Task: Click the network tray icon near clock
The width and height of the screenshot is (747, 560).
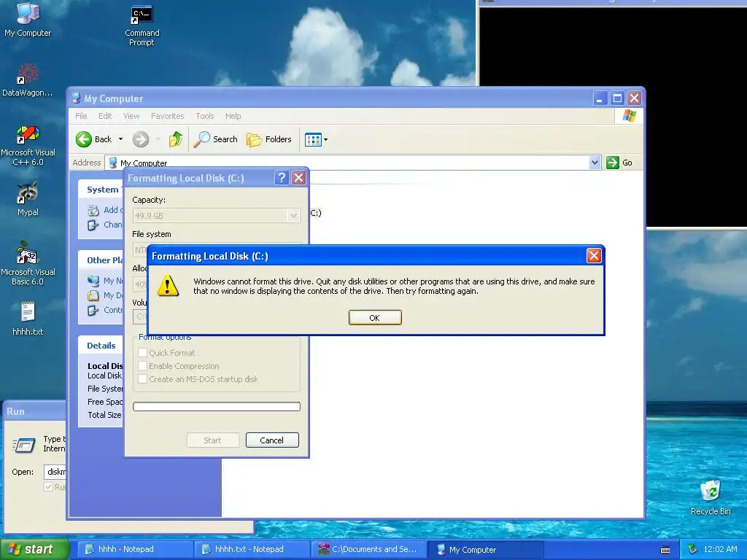Action: (x=692, y=550)
